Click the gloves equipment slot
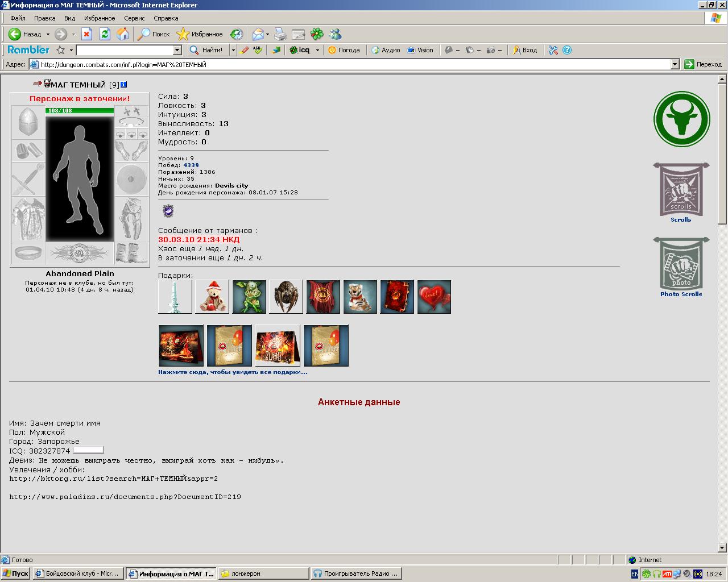 [132, 151]
